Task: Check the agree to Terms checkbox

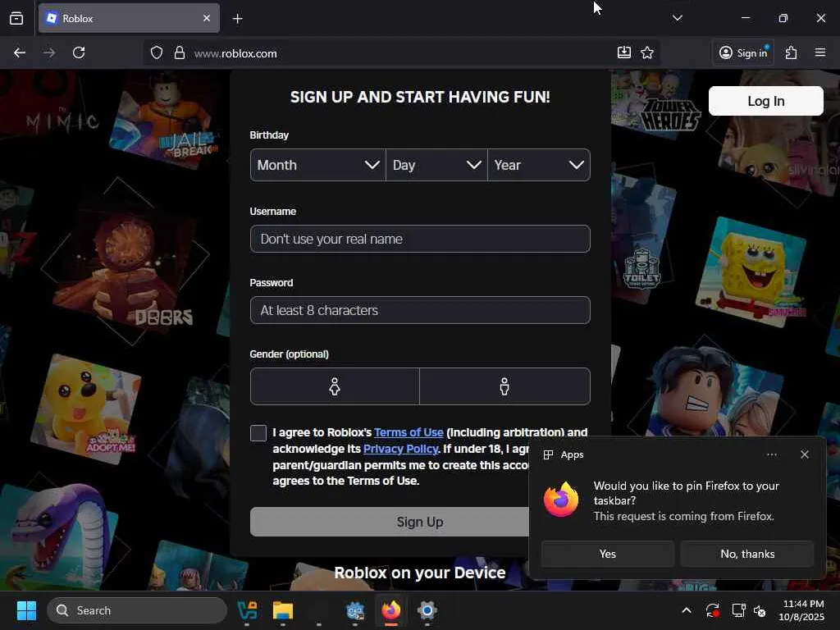Action: click(258, 433)
